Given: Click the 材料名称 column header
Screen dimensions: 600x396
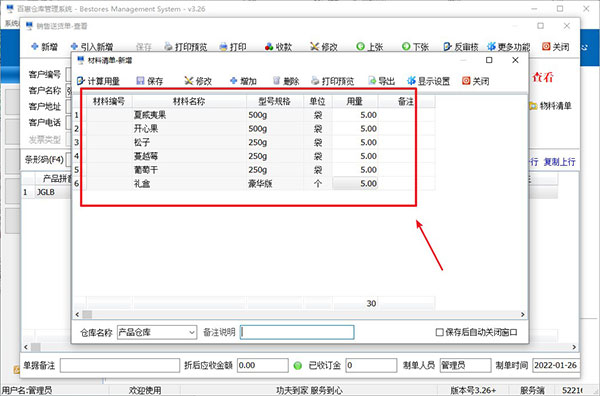Looking at the screenshot, I should [189, 101].
